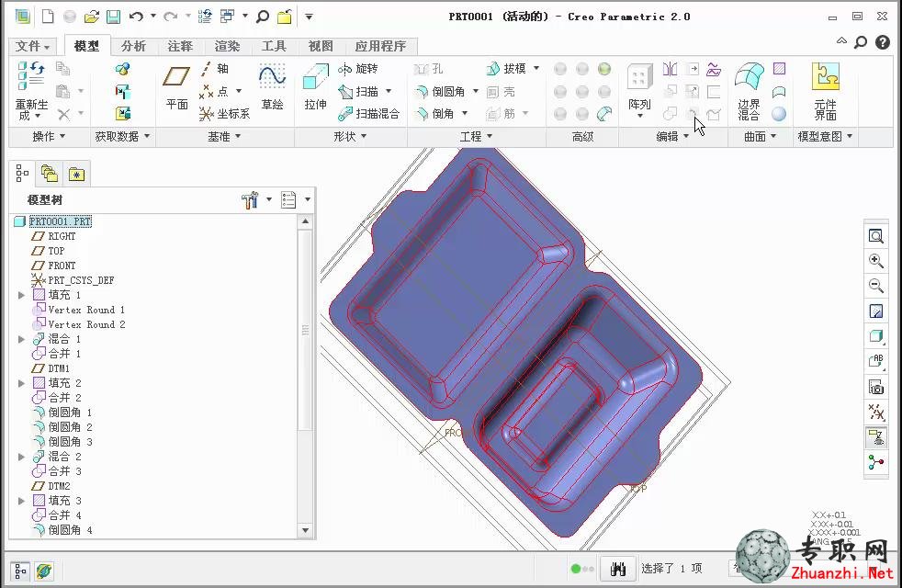Switch to the 分析 ribbon tab
902x588 pixels.
pos(133,46)
